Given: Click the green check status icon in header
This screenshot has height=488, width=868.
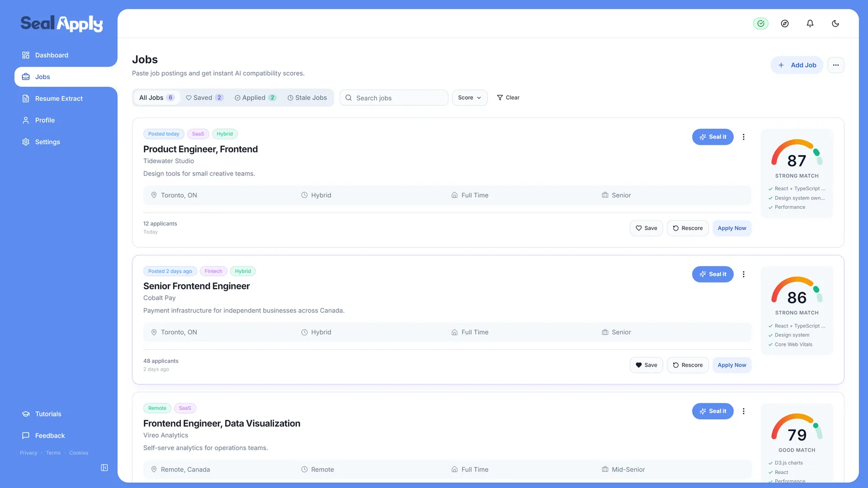Looking at the screenshot, I should coord(761,23).
